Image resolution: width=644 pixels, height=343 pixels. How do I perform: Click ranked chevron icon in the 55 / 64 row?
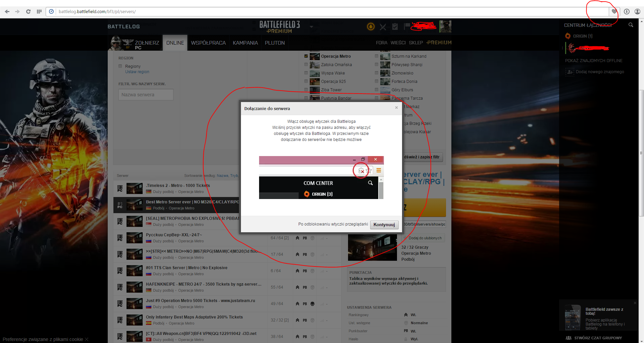pyautogui.click(x=297, y=287)
